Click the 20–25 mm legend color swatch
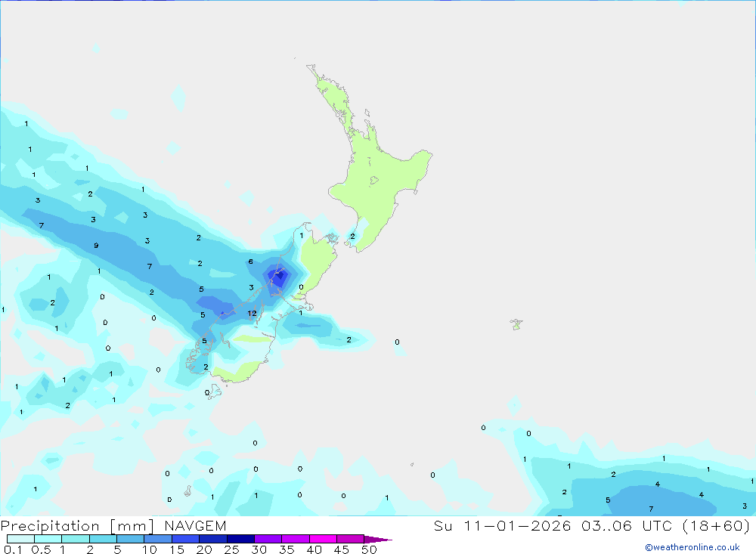The image size is (756, 554). click(213, 539)
